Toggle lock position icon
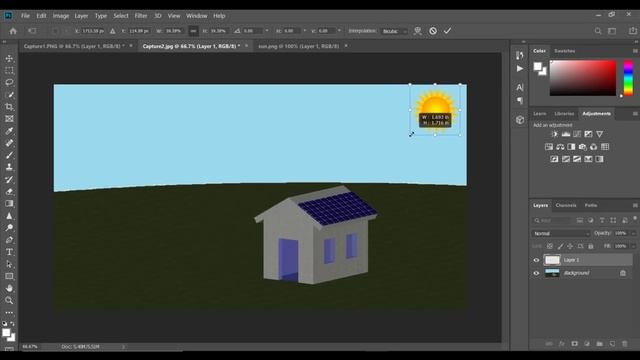Image resolution: width=640 pixels, height=360 pixels. point(570,246)
